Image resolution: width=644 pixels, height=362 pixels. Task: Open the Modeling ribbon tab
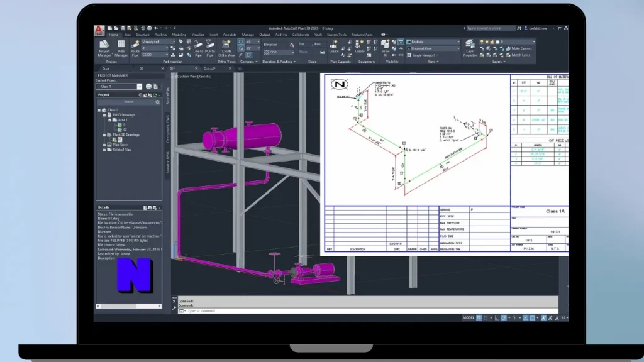179,35
